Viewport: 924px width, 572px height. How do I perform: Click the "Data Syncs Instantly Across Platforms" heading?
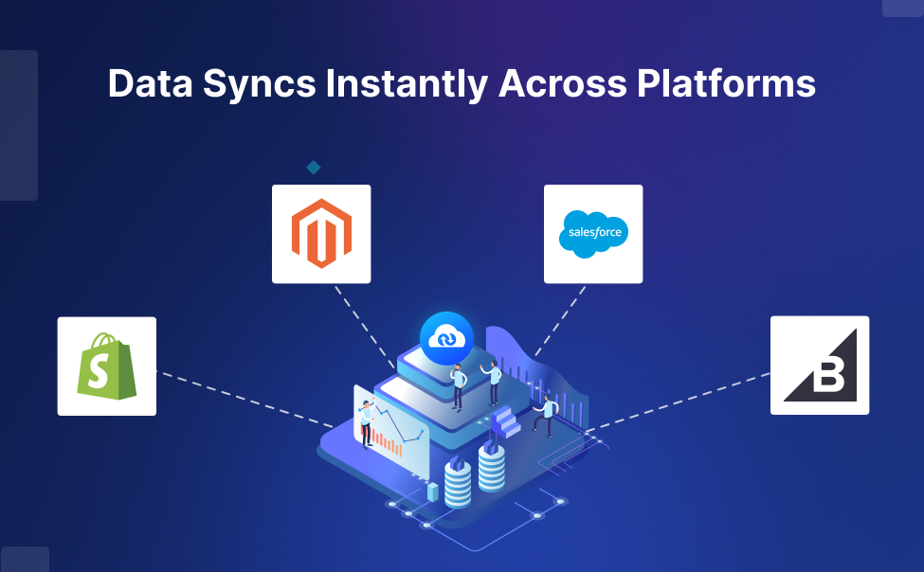(x=462, y=84)
